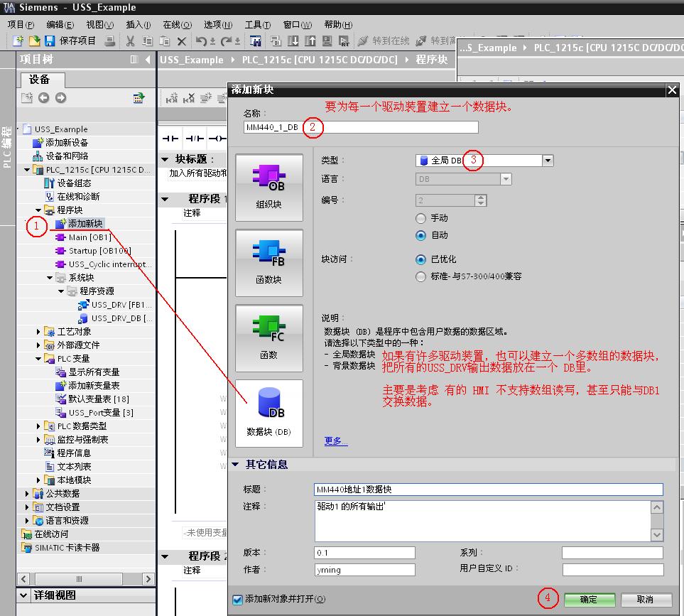Open the 视图(V) menu
Viewport: 684px width, 616px height.
click(99, 25)
